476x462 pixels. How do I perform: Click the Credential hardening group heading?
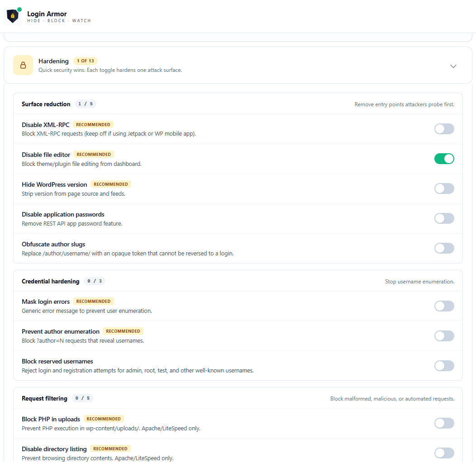pyautogui.click(x=51, y=281)
